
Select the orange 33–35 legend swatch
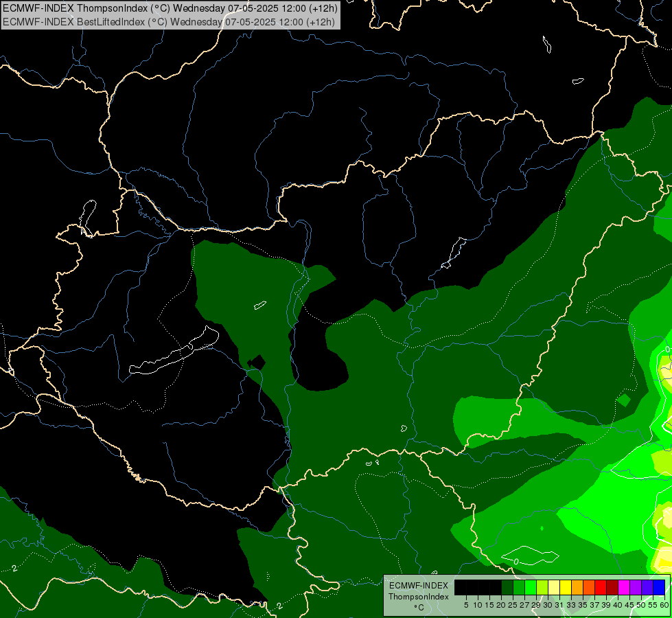tap(577, 587)
